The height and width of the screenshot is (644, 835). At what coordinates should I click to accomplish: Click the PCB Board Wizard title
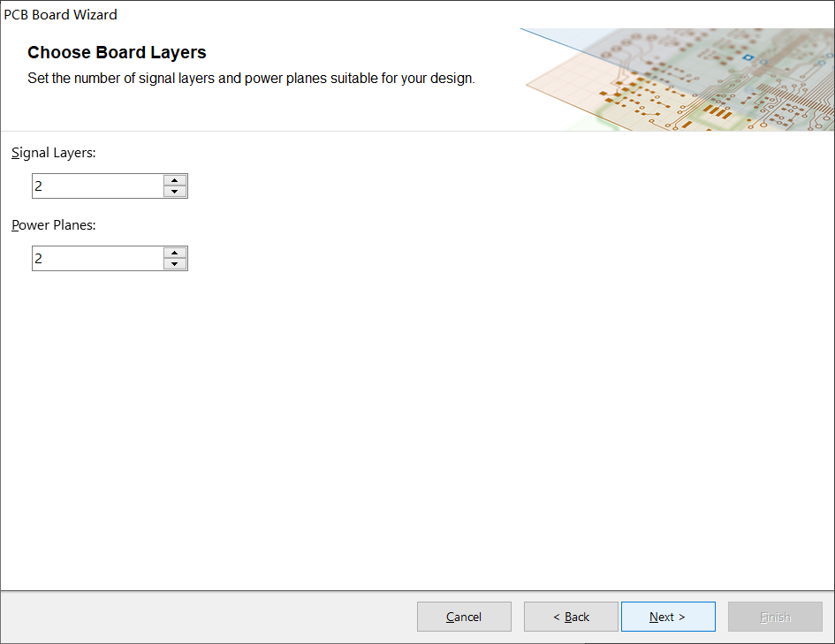pos(60,14)
